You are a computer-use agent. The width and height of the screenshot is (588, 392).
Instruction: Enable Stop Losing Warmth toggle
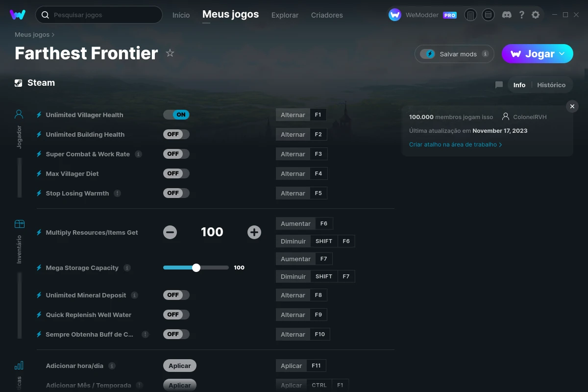[x=176, y=193]
